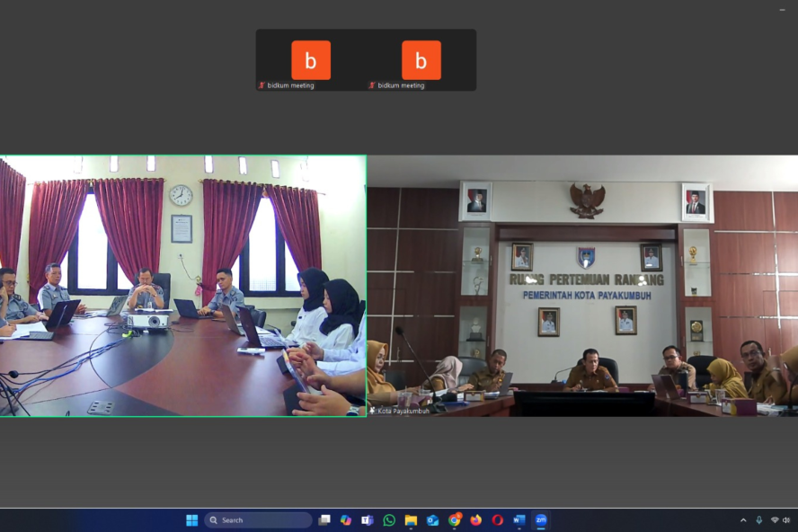
Task: Select the left bidkum meeting participant tile
Action: pyautogui.click(x=311, y=60)
